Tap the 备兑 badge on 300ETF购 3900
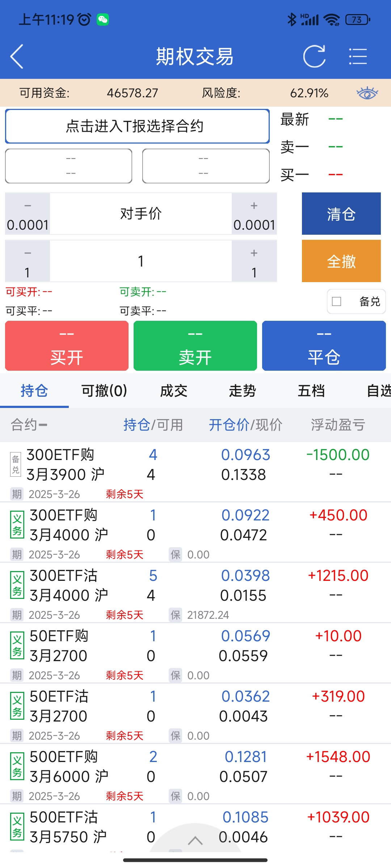The height and width of the screenshot is (868, 391). point(16,464)
